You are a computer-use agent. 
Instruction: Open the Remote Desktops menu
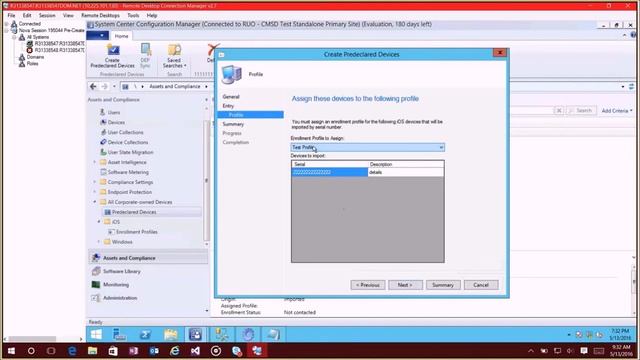100,15
